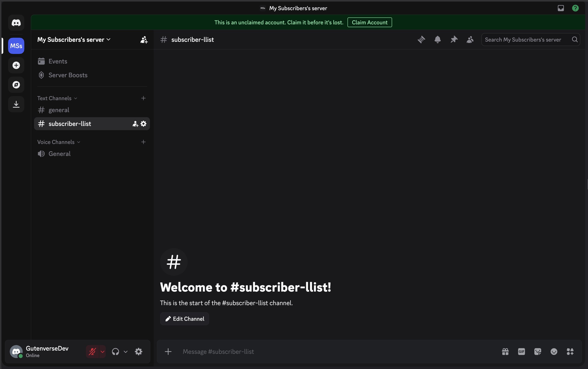Click the Add a Server plus icon

coord(16,65)
